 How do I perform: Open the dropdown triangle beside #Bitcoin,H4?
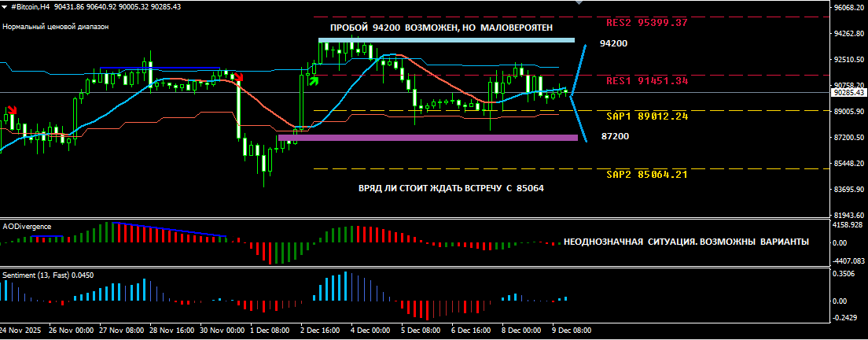click(5, 6)
